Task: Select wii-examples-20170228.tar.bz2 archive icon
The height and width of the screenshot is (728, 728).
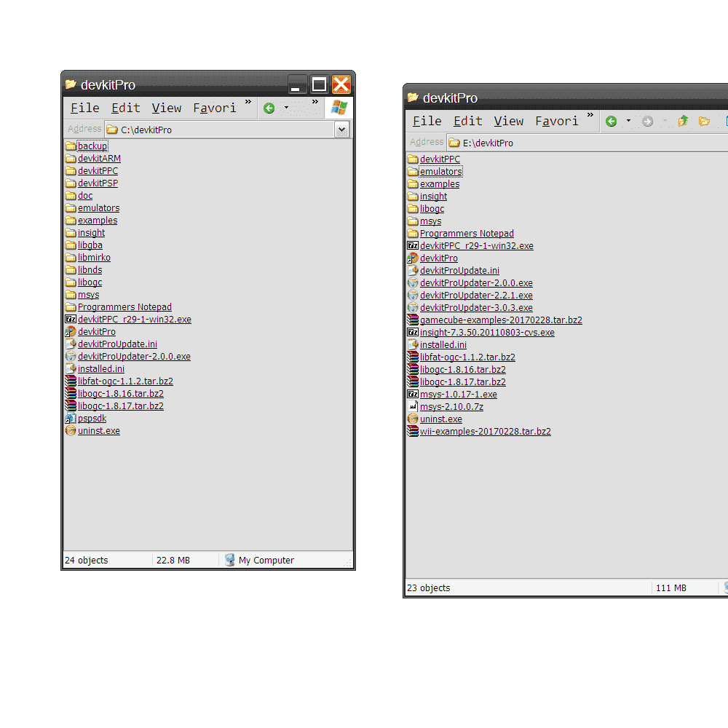Action: tap(413, 431)
